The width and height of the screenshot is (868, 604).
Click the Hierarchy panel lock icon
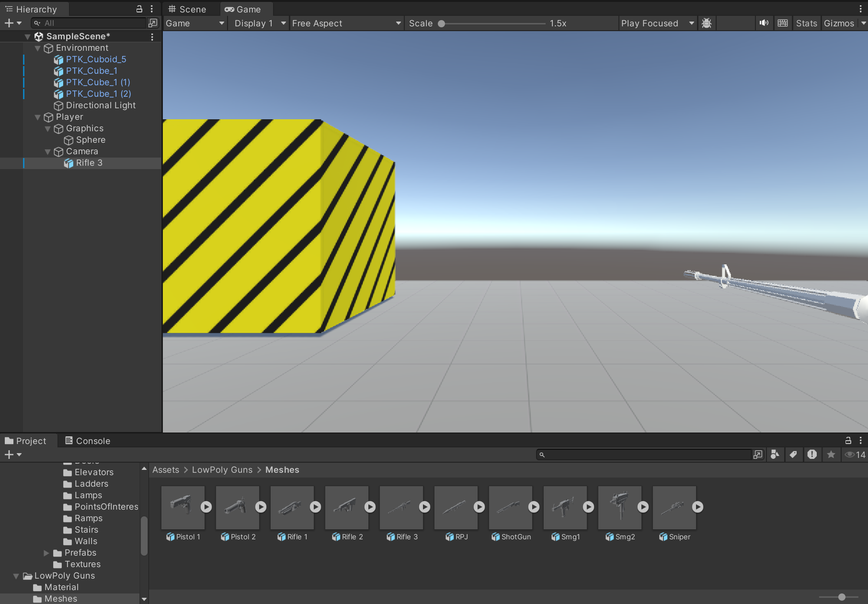(139, 9)
